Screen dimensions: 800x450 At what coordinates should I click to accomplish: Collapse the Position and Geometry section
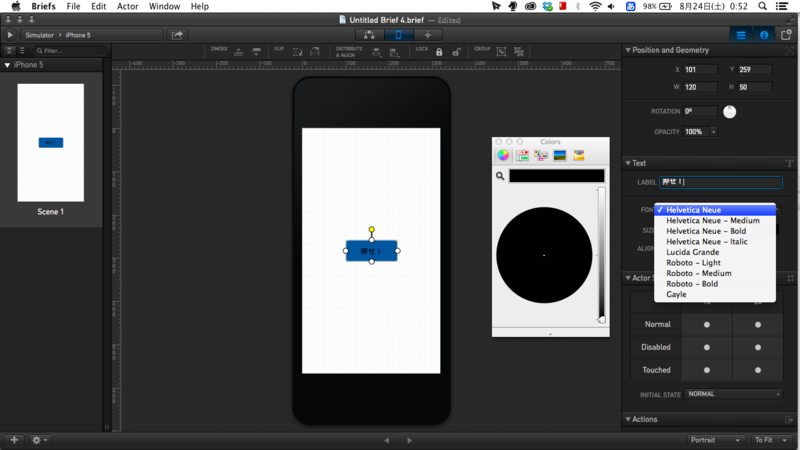tap(628, 50)
